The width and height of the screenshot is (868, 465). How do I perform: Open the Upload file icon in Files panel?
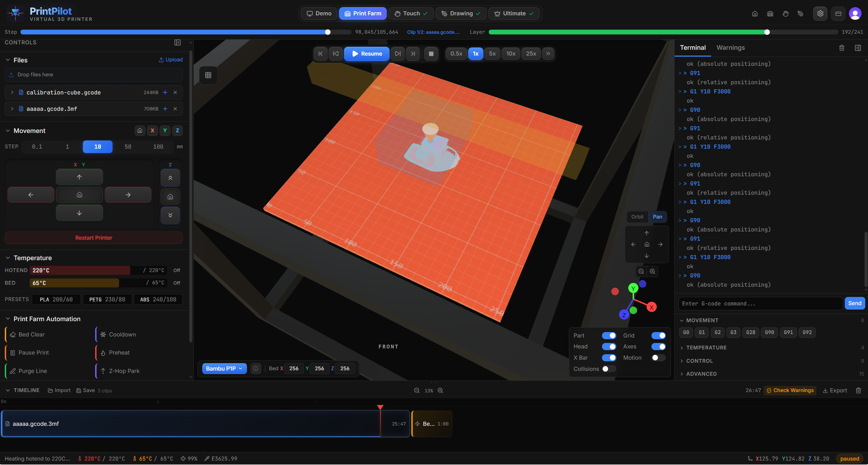(162, 60)
